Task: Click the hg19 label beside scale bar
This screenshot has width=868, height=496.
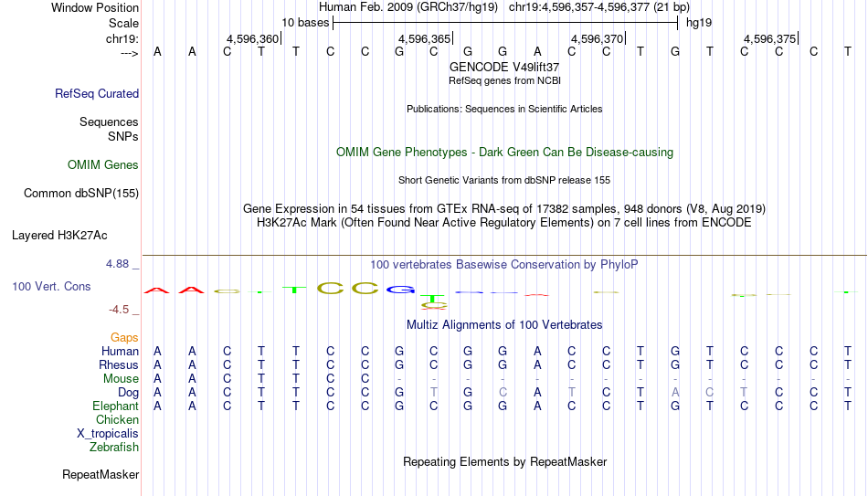Action: (699, 23)
